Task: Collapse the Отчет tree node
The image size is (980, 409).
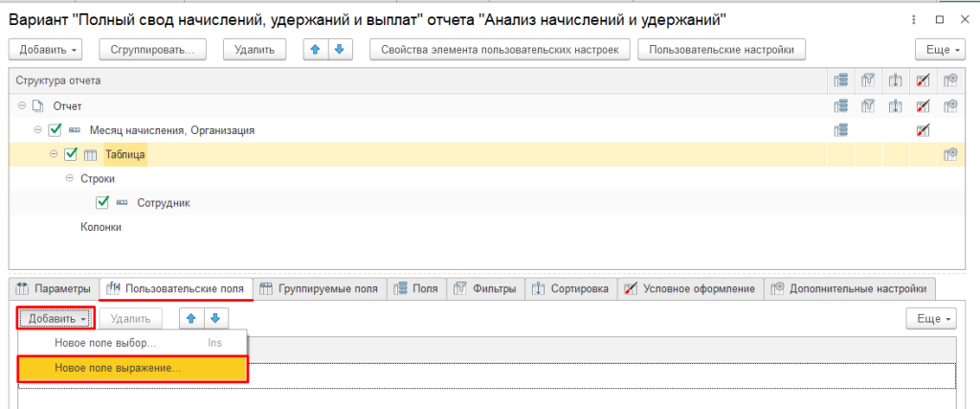Action: point(23,106)
